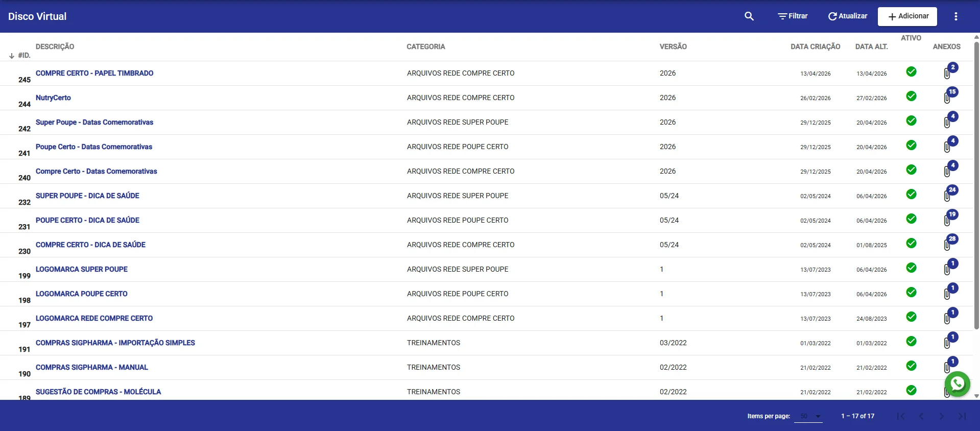Open attachments for COMPRAS SIGPHARMA - IMPORTAÇÃO SIMPLES
This screenshot has width=980, height=431.
coord(950,341)
